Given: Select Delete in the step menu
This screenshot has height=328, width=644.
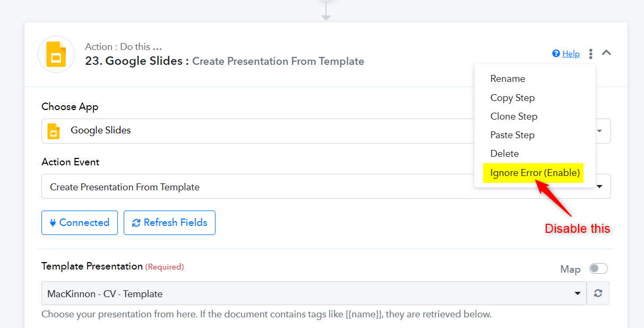Looking at the screenshot, I should [504, 154].
